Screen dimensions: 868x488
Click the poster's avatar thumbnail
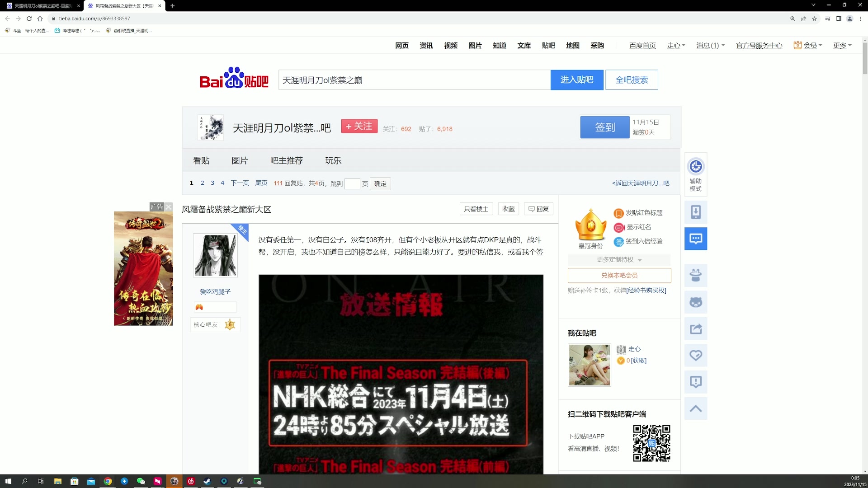[x=215, y=255]
